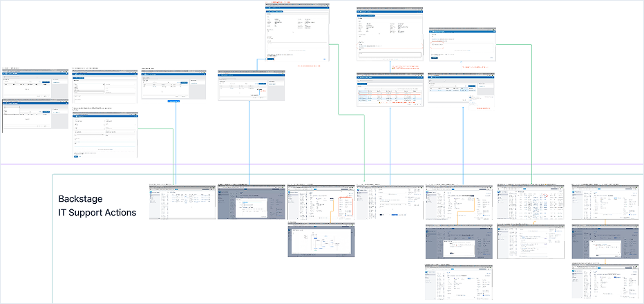The image size is (644, 304).
Task: Select the top-right frontstage screenshot with red text
Action: [x=462, y=45]
